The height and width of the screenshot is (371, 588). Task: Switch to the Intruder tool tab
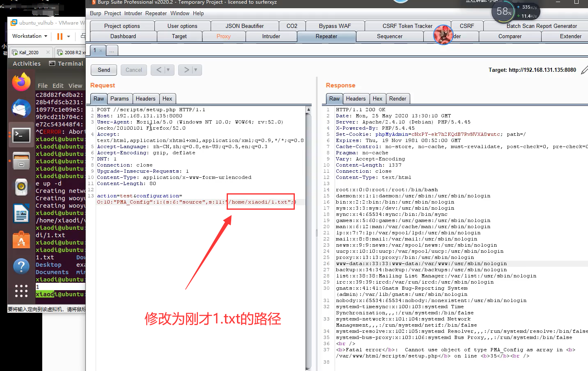271,36
